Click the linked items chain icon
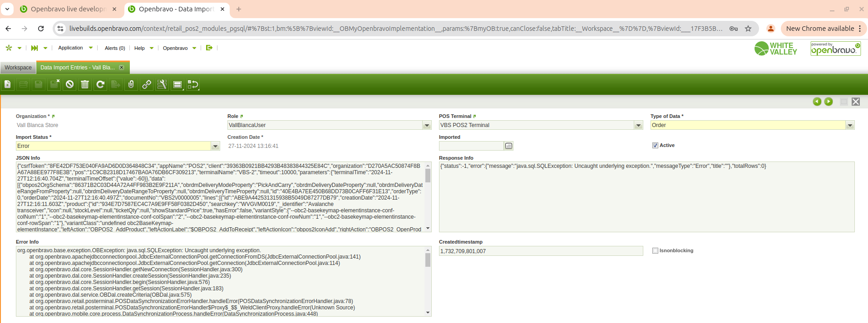 [x=147, y=84]
